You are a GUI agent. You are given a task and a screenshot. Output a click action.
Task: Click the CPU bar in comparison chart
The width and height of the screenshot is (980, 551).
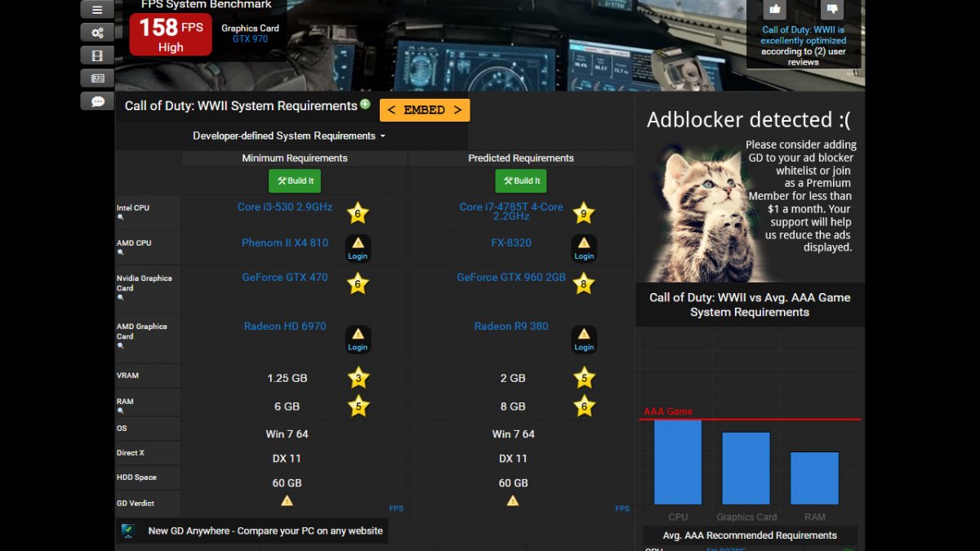coord(678,462)
